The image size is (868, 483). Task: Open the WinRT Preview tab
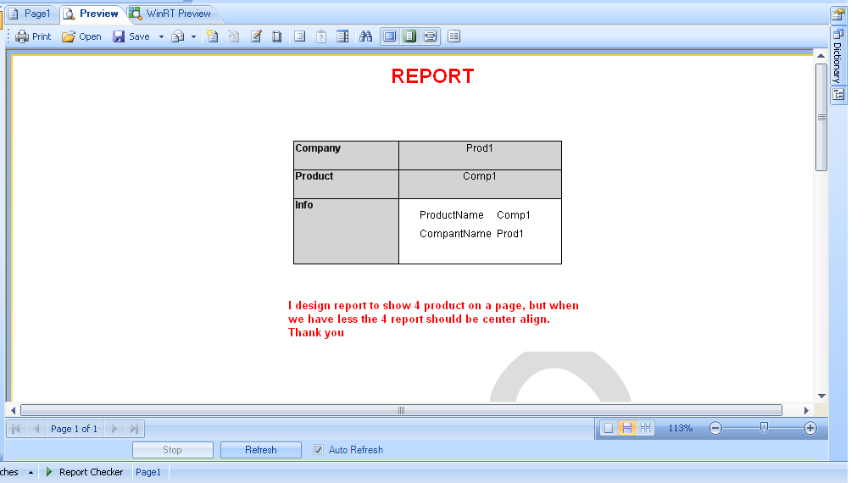(x=170, y=14)
